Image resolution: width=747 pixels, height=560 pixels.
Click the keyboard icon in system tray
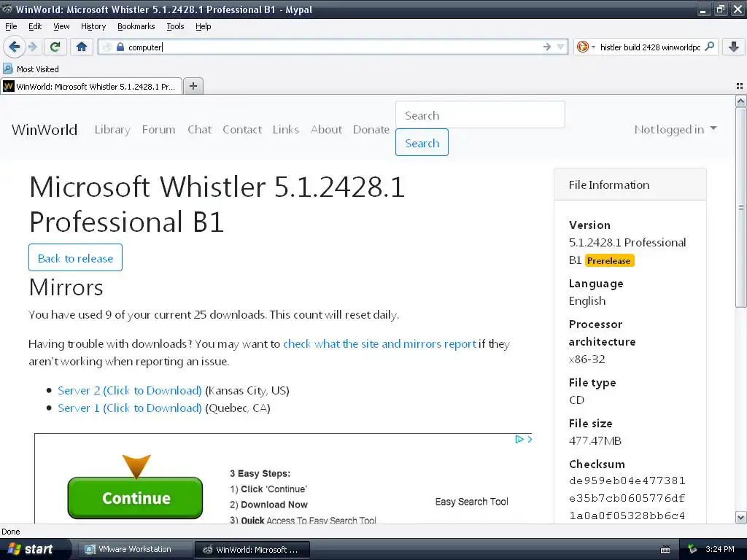point(665,550)
